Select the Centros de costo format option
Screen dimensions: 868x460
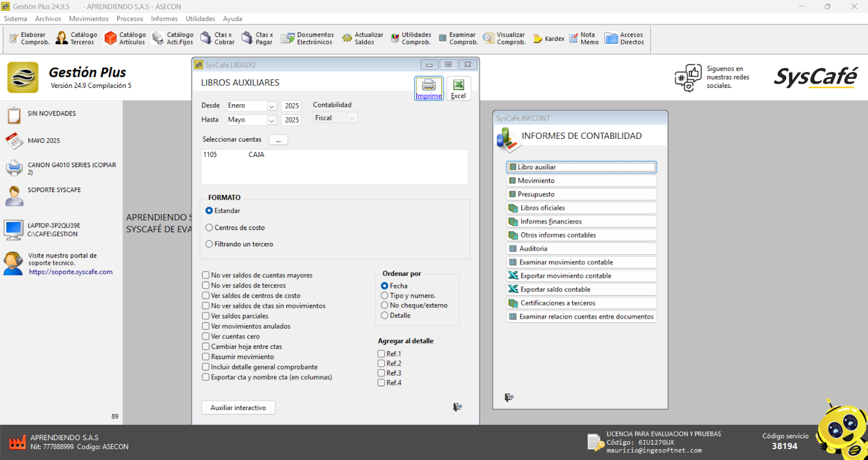(209, 228)
